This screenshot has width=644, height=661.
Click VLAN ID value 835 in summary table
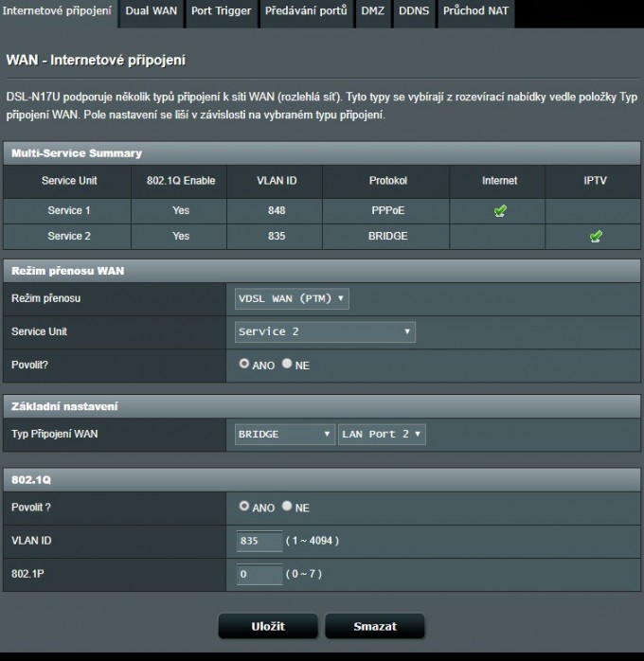pyautogui.click(x=277, y=236)
